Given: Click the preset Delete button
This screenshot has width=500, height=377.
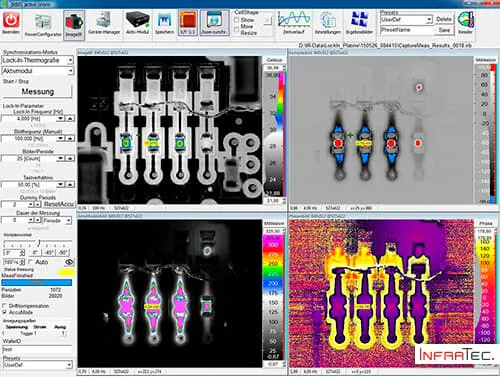Looking at the screenshot, I should pyautogui.click(x=444, y=19).
